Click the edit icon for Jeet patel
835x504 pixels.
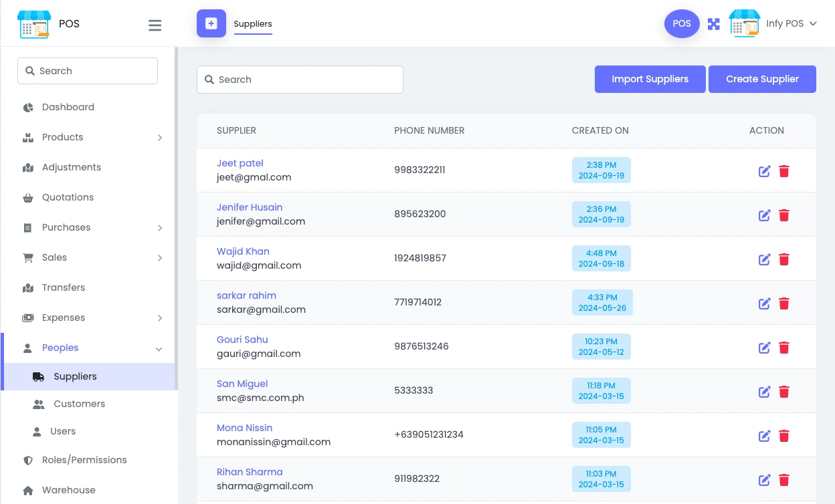pos(764,171)
